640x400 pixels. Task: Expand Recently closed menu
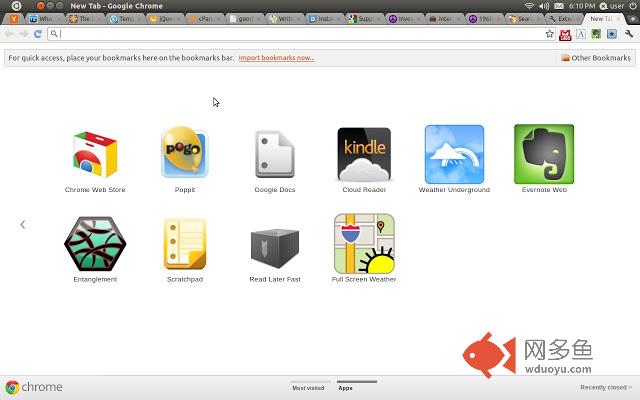606,387
